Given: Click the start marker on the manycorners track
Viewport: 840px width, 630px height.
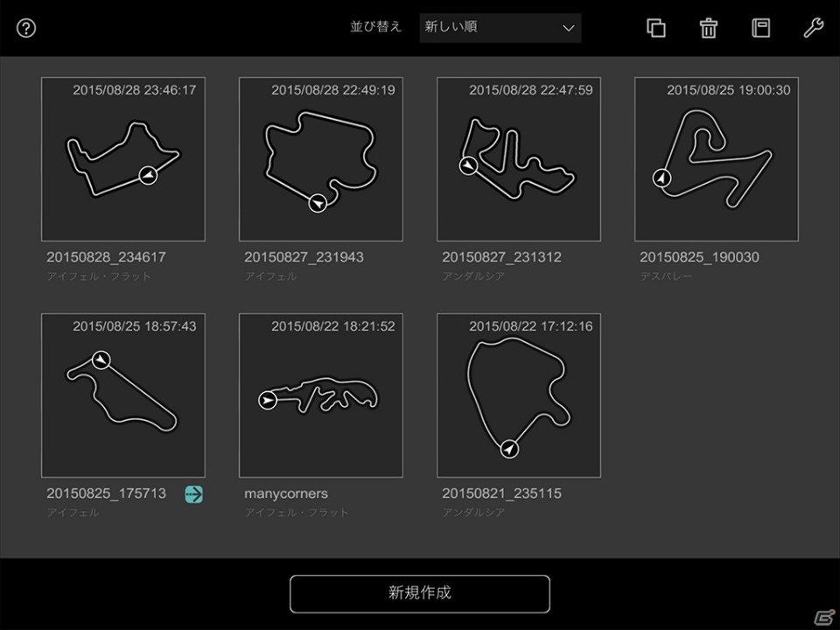Looking at the screenshot, I should coord(268,400).
